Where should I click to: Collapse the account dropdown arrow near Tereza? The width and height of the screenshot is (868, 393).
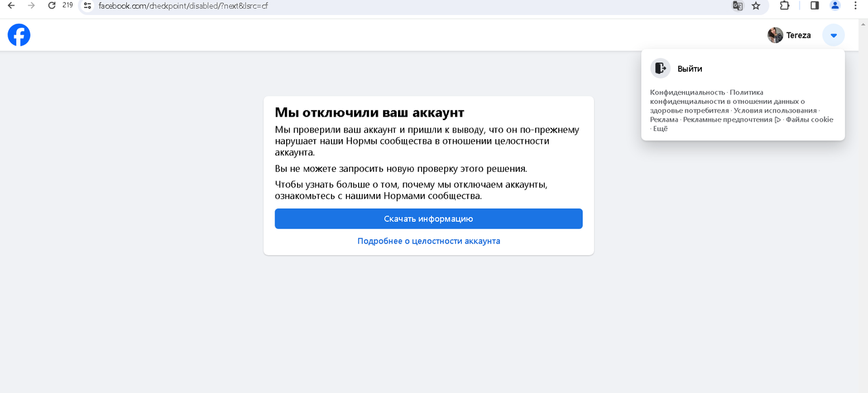pos(833,35)
